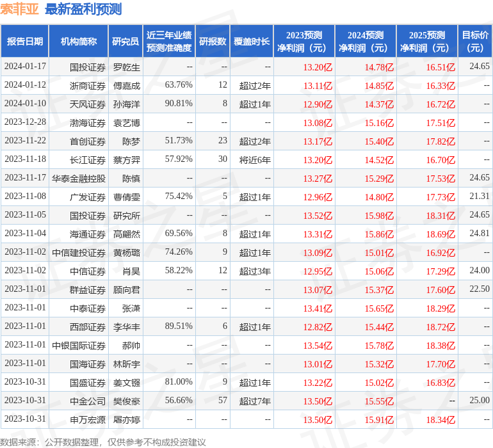Click institution 长江证券
The width and height of the screenshot is (493, 448).
click(88, 160)
